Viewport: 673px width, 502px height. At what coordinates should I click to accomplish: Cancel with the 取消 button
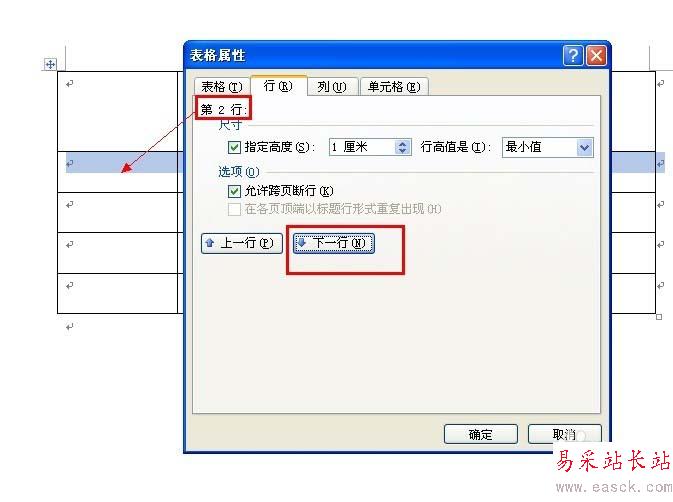pyautogui.click(x=564, y=435)
